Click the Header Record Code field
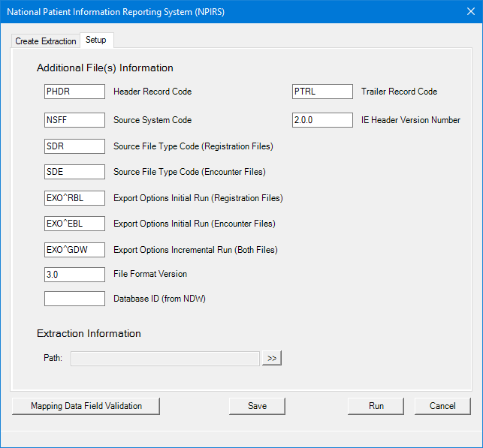The height and width of the screenshot is (448, 483). tap(74, 92)
